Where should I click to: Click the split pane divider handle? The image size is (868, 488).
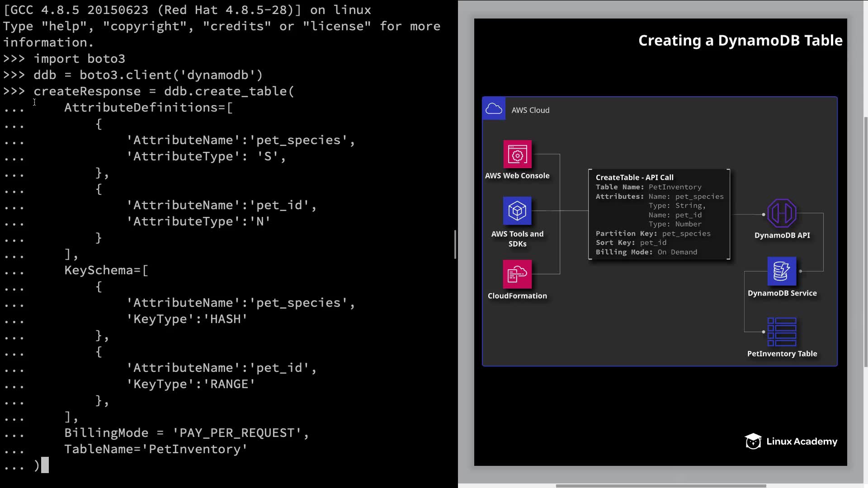pyautogui.click(x=455, y=244)
